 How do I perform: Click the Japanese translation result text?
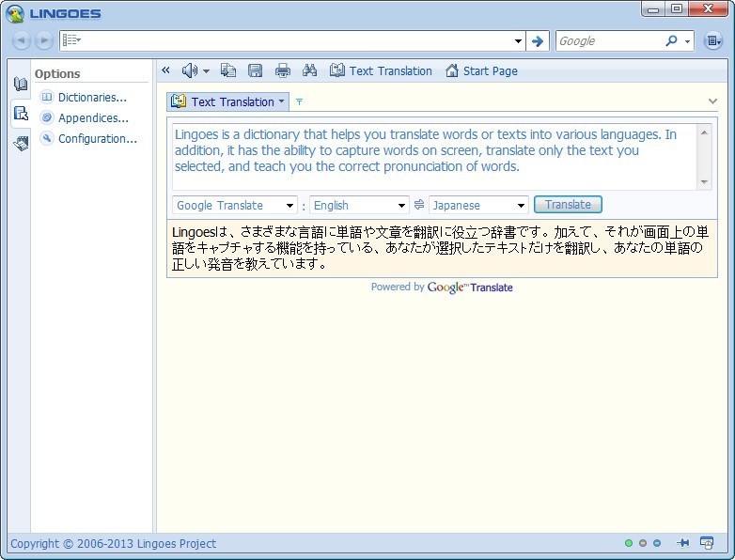440,248
